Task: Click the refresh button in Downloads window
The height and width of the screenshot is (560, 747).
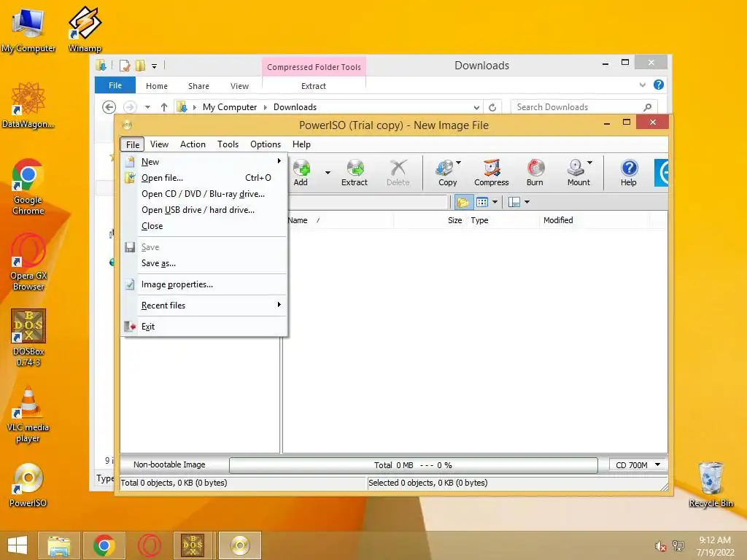Action: 492,107
